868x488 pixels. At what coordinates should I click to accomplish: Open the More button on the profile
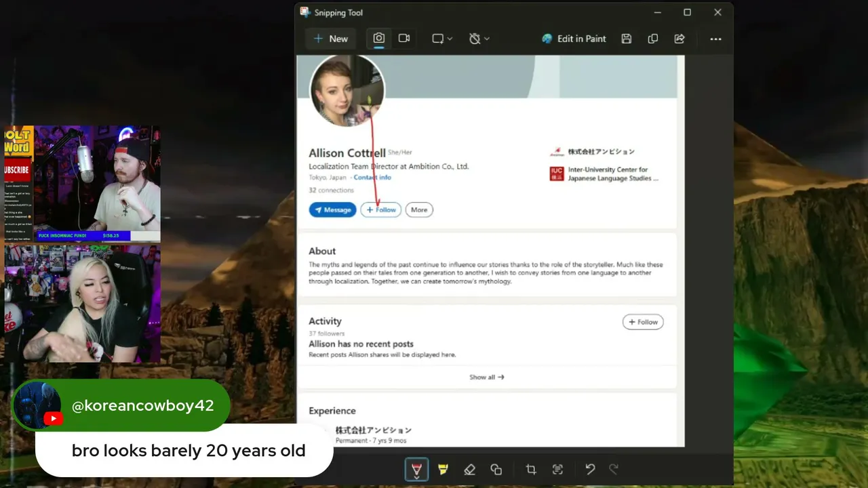tap(419, 210)
